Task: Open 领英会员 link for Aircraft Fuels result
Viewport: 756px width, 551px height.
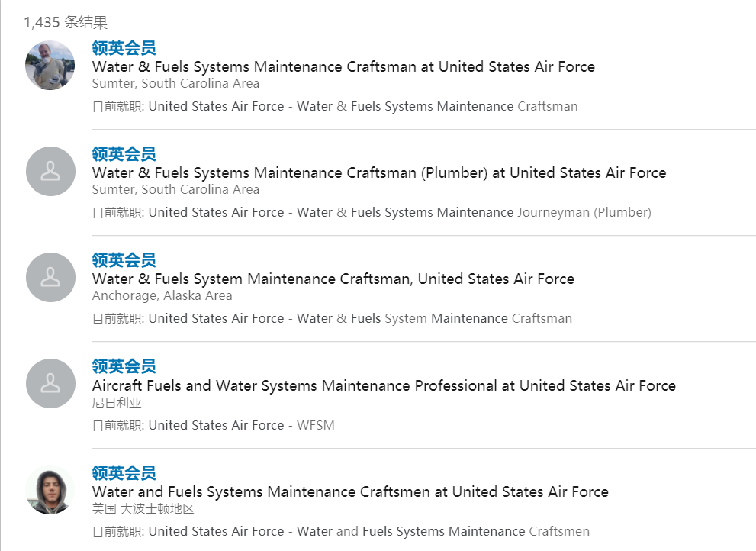Action: coord(124,366)
